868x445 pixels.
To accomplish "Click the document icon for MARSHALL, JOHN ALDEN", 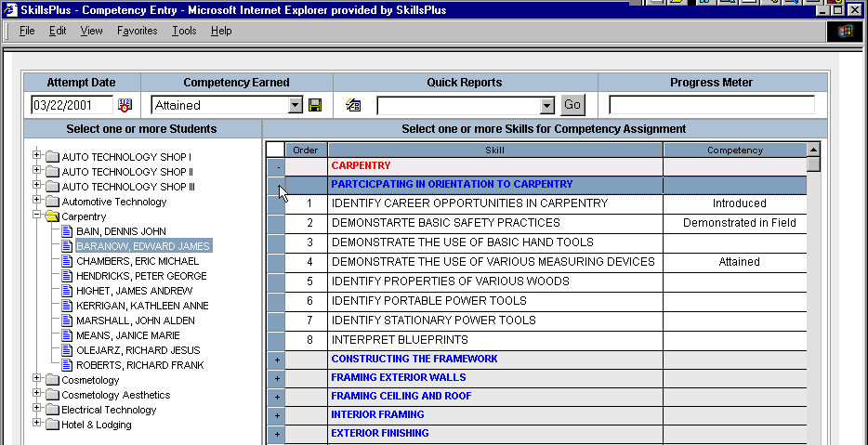I will click(x=67, y=321).
